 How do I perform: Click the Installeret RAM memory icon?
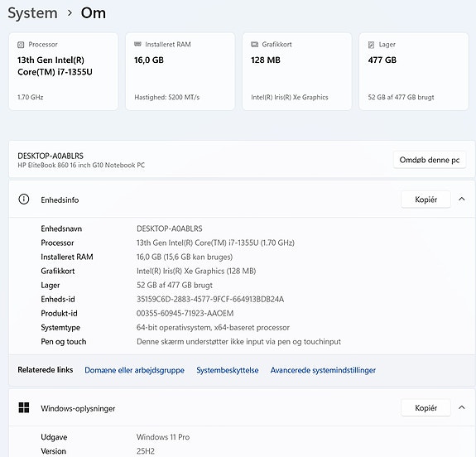tap(137, 45)
